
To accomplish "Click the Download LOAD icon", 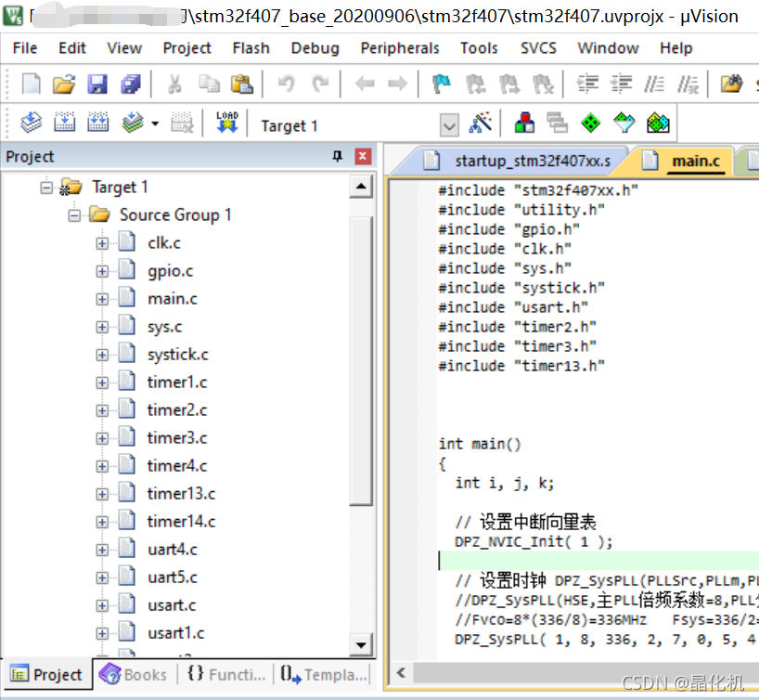I will point(227,122).
